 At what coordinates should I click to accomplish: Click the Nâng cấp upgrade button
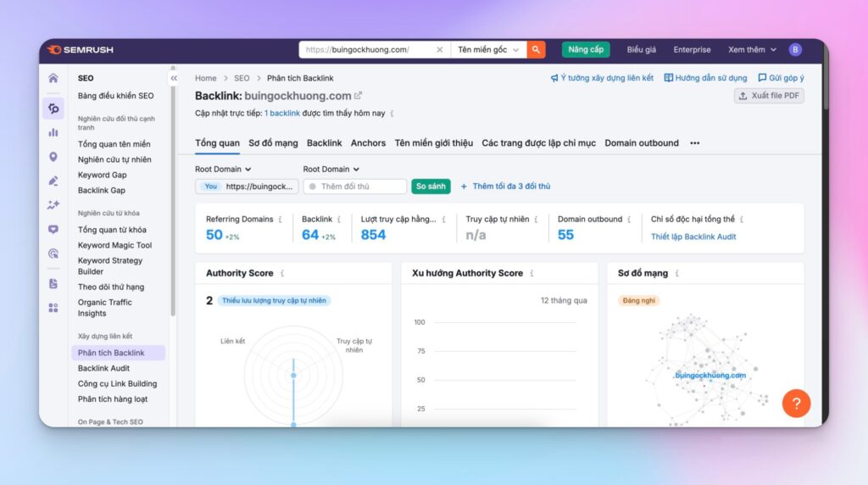pyautogui.click(x=586, y=50)
